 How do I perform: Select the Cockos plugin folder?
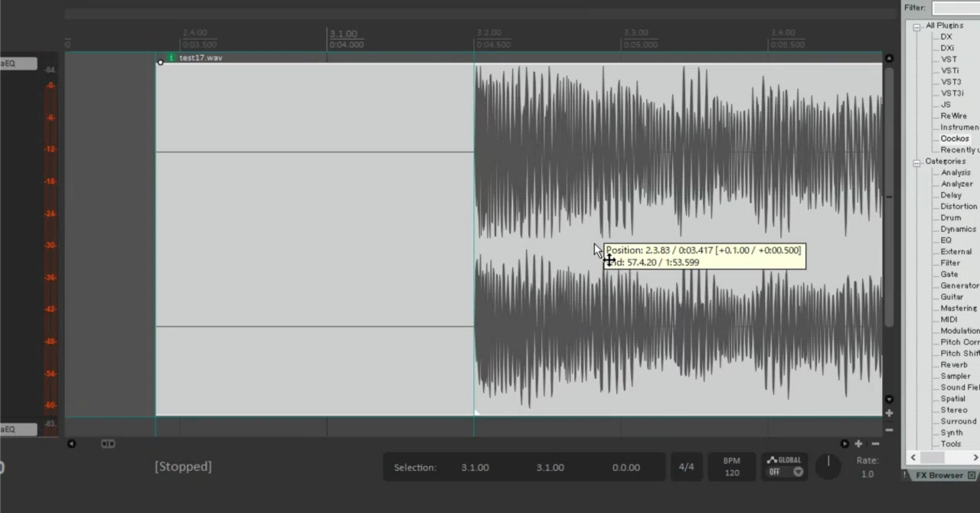pos(955,139)
